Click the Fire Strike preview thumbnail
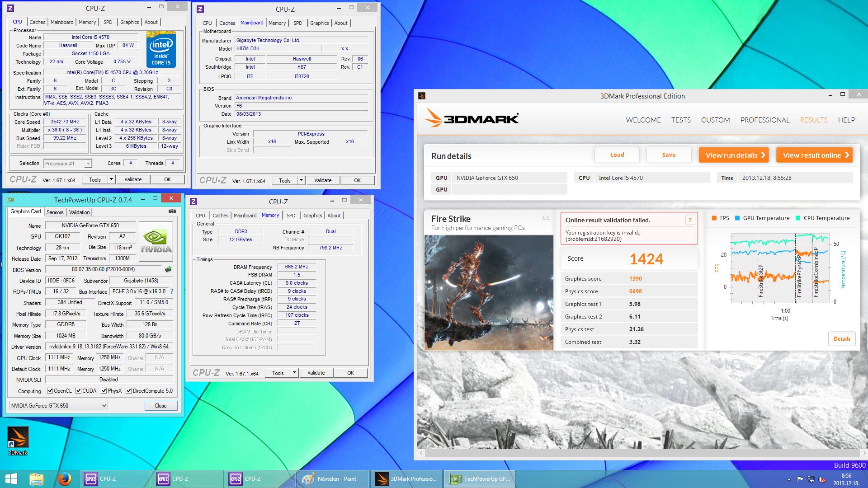Screen dimensions: 868x488 pos(489,293)
